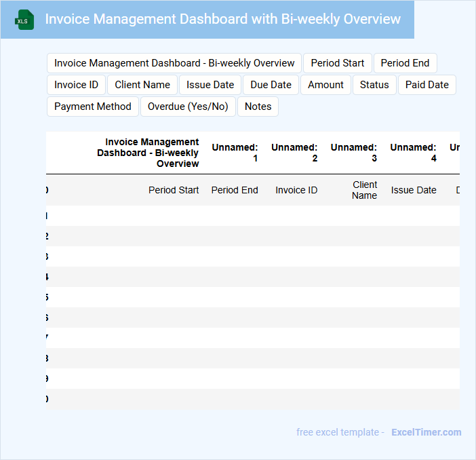Choose the Client Name tag
476x460 pixels.
pyautogui.click(x=142, y=85)
